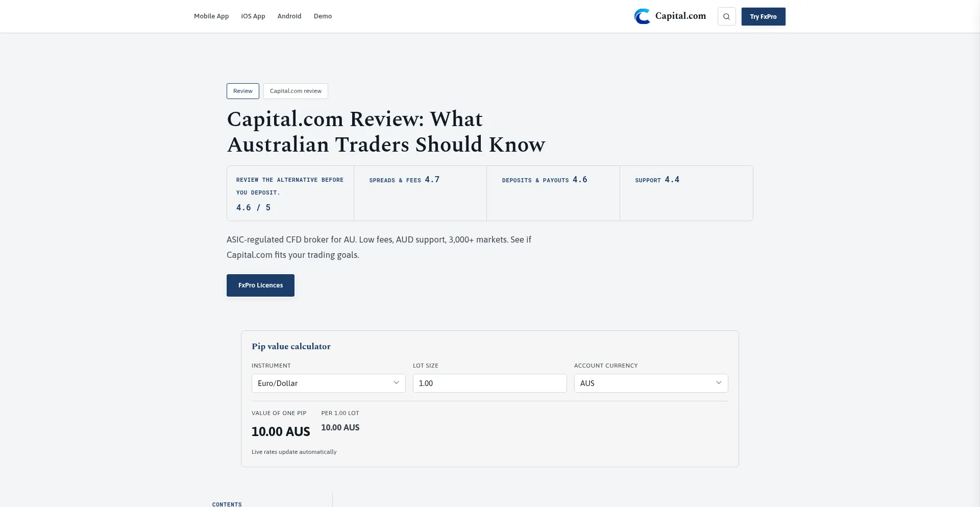Viewport: 980px width, 507px height.
Task: Click the Support 4.4 rating
Action: pyautogui.click(x=657, y=180)
